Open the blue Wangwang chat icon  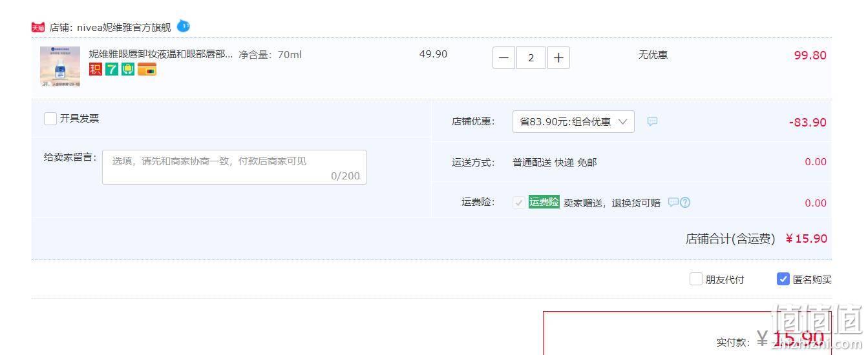pos(184,26)
